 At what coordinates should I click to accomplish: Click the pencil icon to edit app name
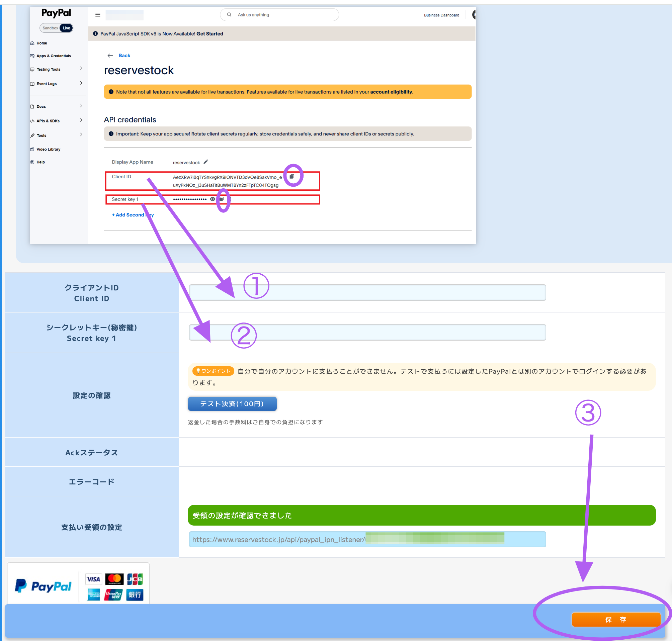pyautogui.click(x=206, y=162)
